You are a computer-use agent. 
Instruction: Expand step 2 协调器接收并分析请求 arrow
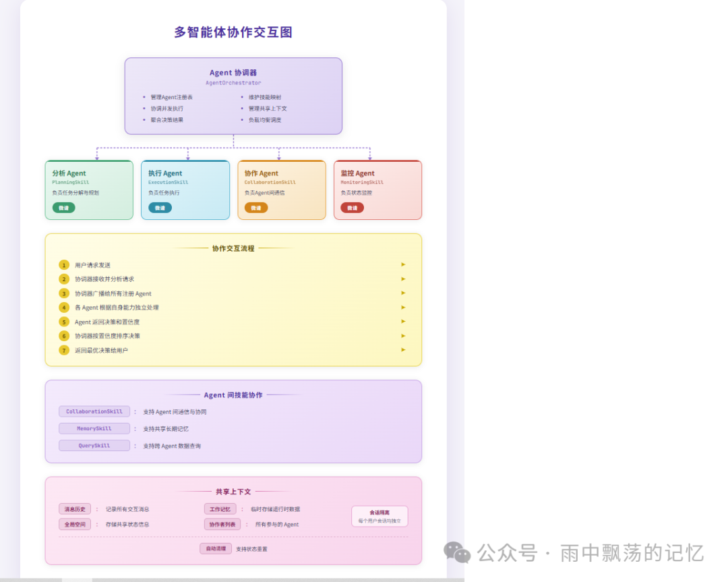click(x=403, y=279)
